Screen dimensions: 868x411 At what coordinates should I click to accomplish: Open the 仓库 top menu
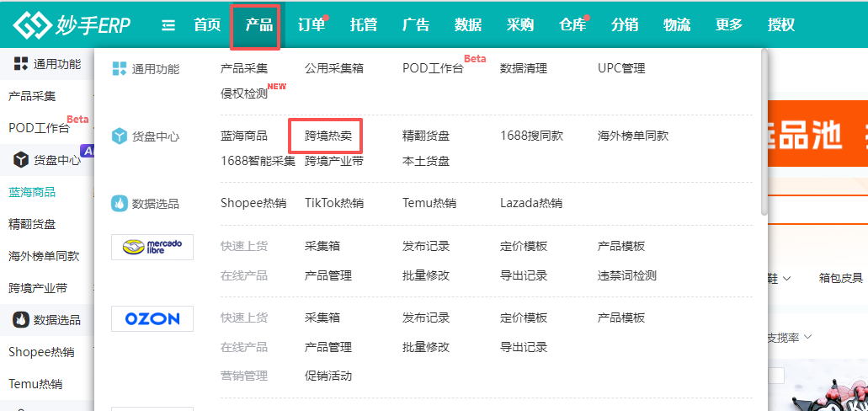click(x=572, y=25)
